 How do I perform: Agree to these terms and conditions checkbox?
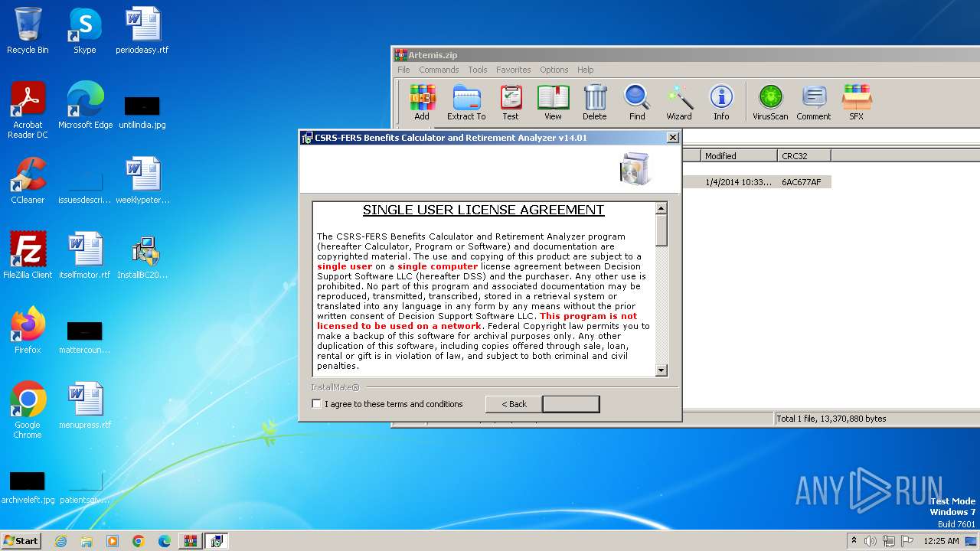[316, 404]
